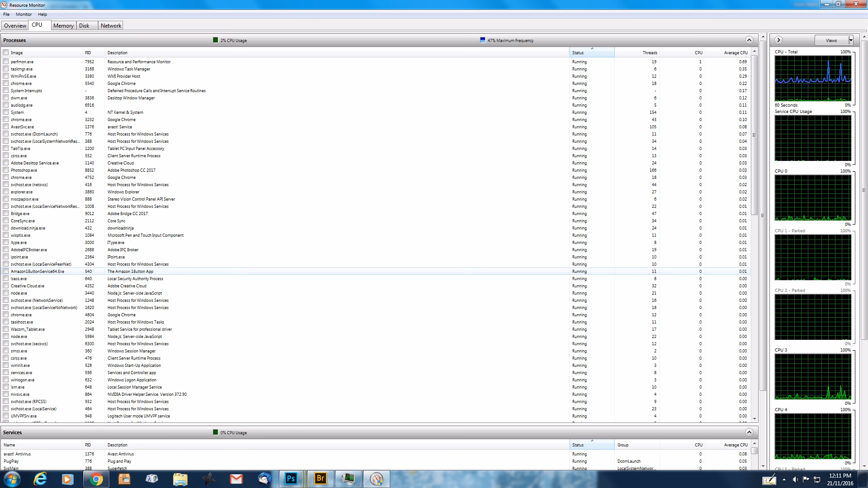Sort services by Group column header

(637, 445)
